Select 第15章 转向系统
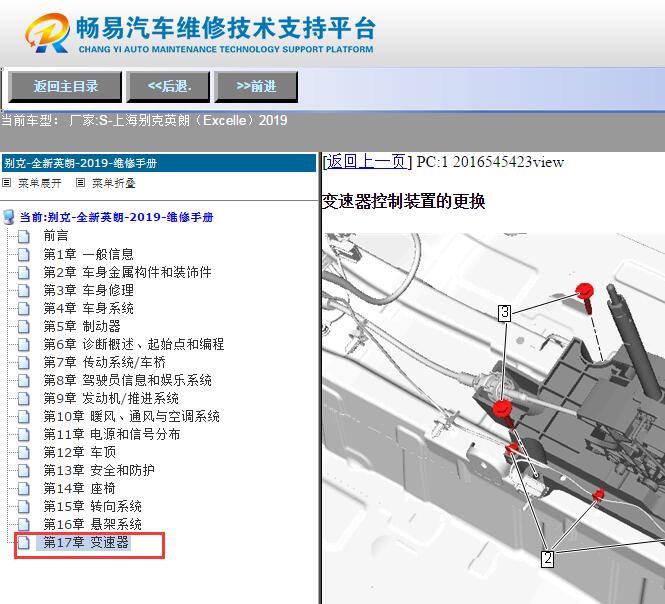Image resolution: width=665 pixels, height=604 pixels. pyautogui.click(x=92, y=506)
